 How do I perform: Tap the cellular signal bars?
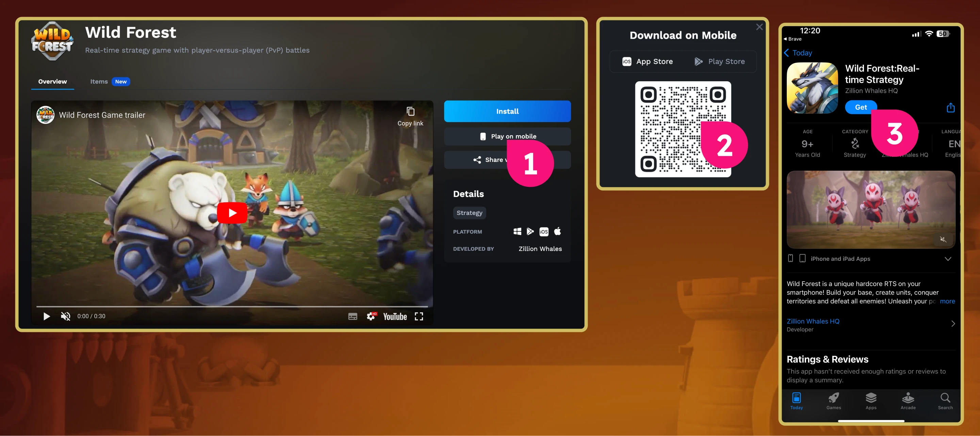(x=916, y=34)
